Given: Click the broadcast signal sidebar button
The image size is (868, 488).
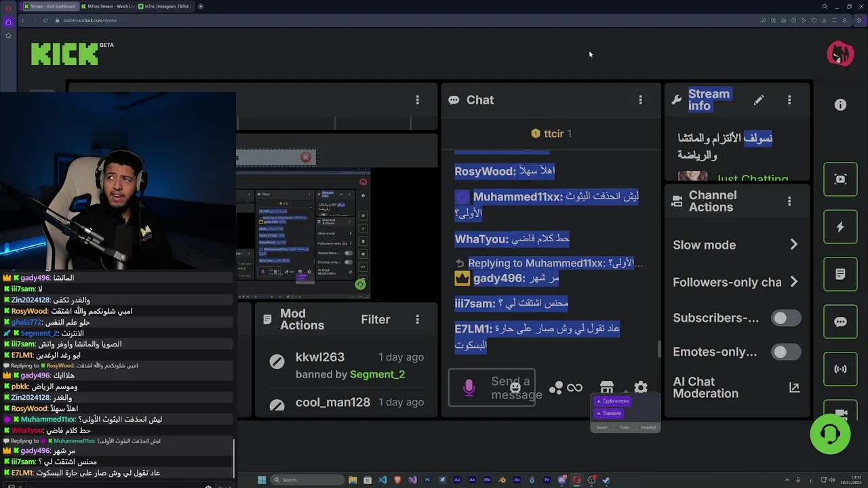Looking at the screenshot, I should pyautogui.click(x=840, y=369).
